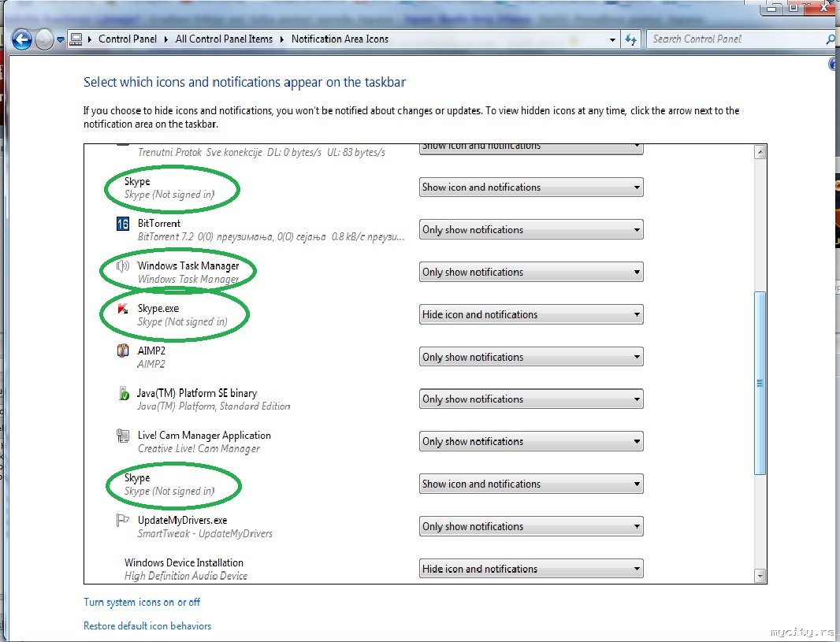
Task: Click the Java Platform SE binary icon
Action: [x=123, y=393]
